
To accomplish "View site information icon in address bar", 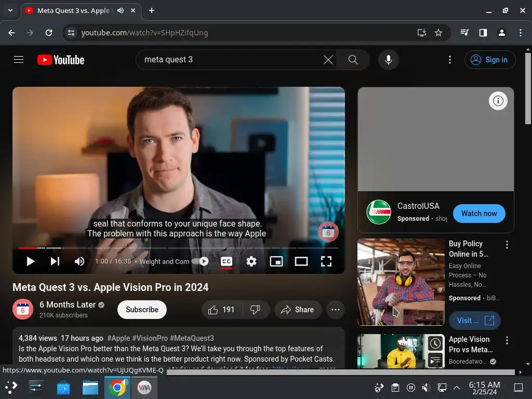I will point(71,33).
